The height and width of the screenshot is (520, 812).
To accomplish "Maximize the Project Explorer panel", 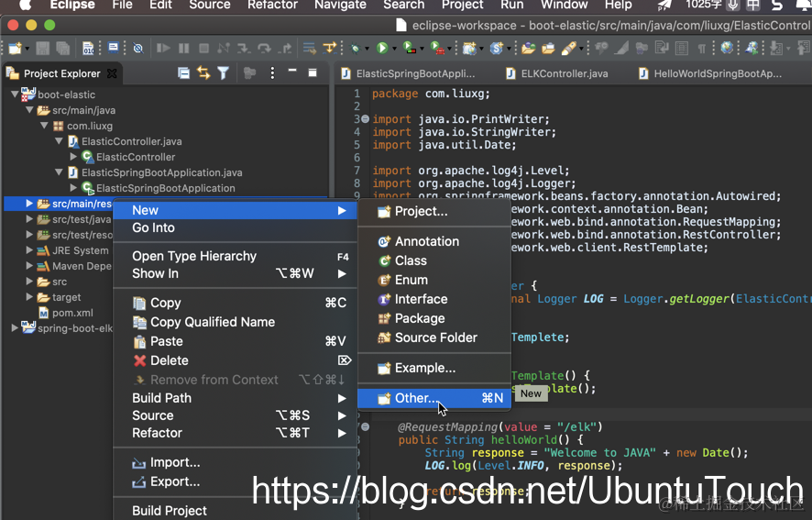I will (x=313, y=72).
